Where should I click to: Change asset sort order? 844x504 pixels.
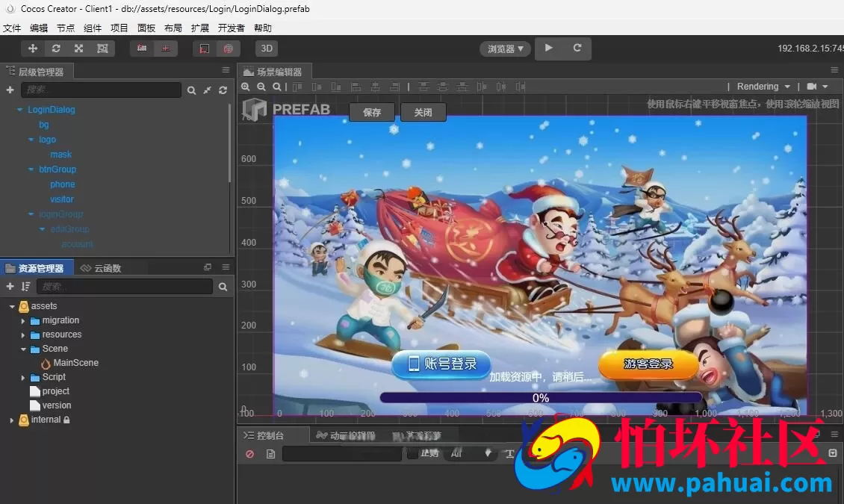[25, 287]
